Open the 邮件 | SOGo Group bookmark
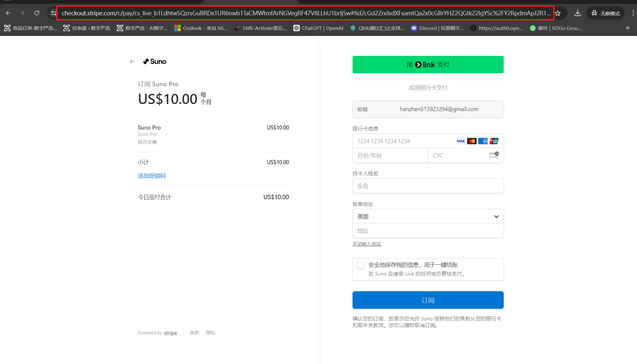Screen dimensions: 637x364 [556, 28]
